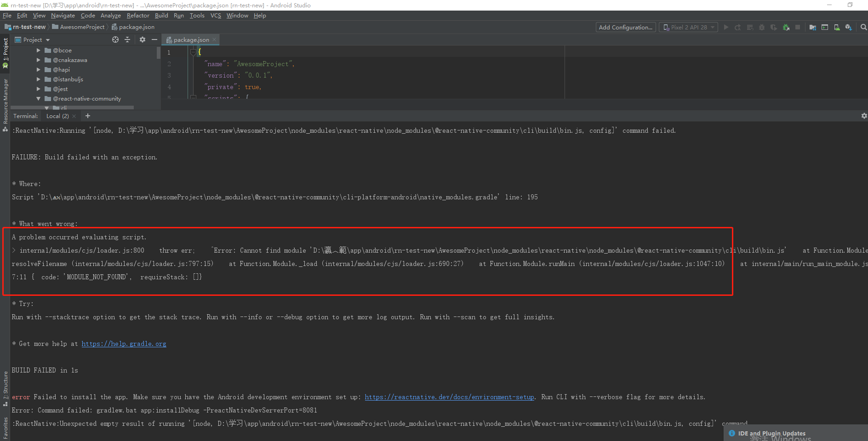Click the Project panel vertical scrollbar

(159, 53)
